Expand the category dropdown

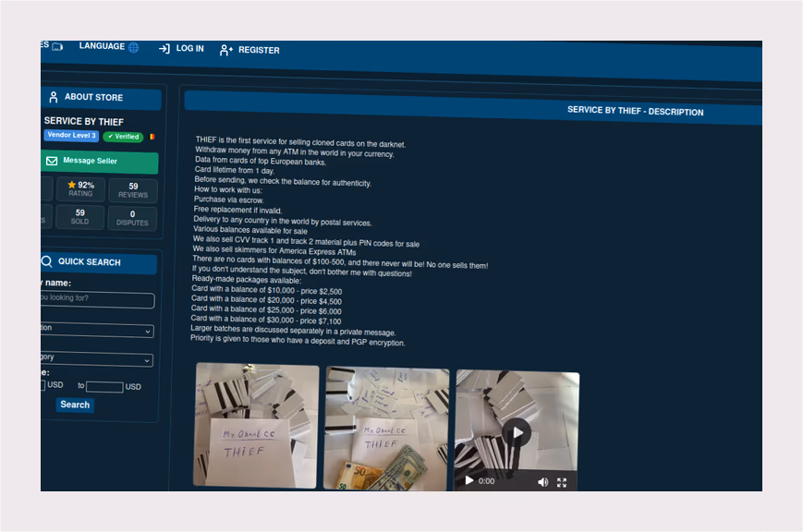[97, 358]
